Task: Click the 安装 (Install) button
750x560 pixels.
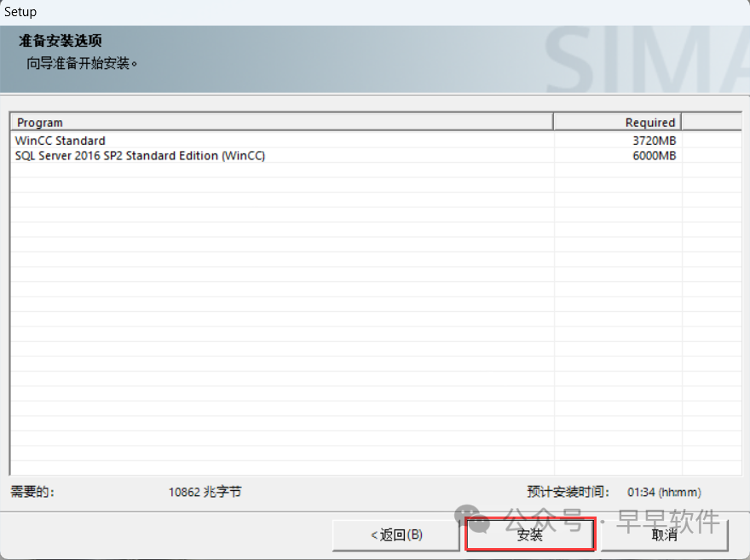Action: 529,535
